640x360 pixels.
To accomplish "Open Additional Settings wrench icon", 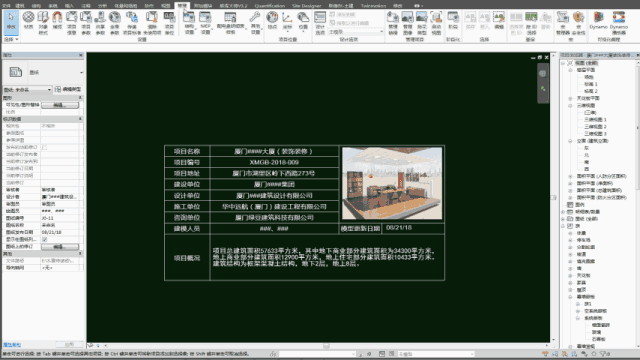I will pyautogui.click(x=255, y=22).
